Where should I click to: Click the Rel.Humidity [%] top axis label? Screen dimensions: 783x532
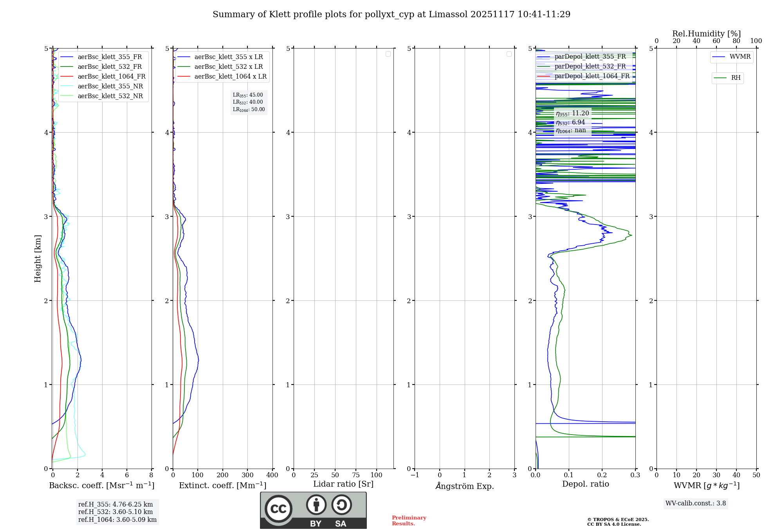(706, 34)
